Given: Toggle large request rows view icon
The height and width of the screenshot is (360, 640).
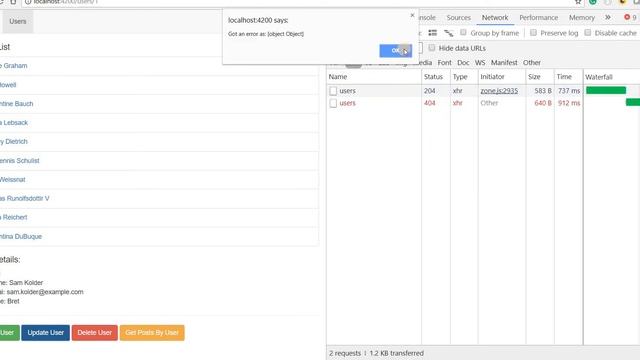Looking at the screenshot, I should (x=433, y=33).
